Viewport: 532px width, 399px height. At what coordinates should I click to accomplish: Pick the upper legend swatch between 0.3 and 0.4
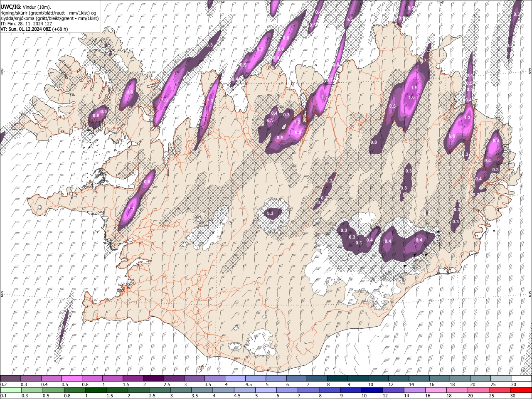tap(31, 378)
